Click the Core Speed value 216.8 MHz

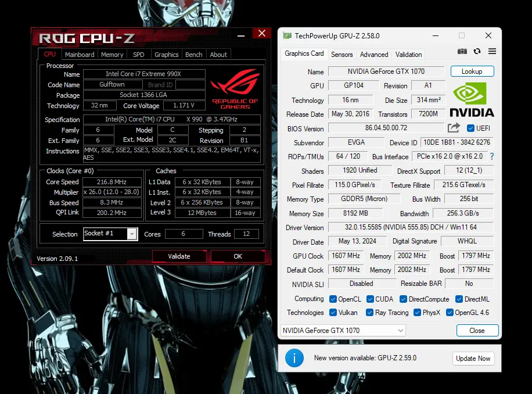point(112,182)
